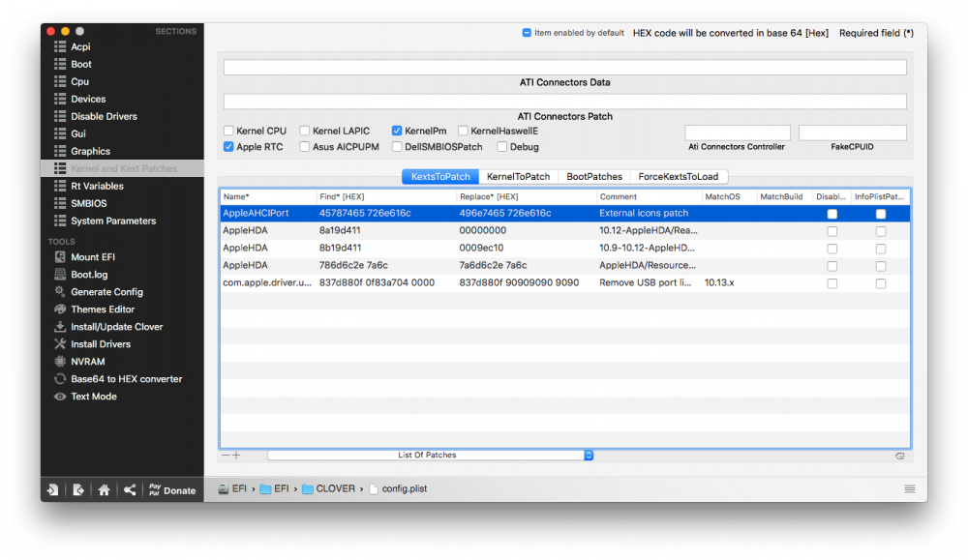Switch to Text Mode view
This screenshot has width=968, height=560.
(x=93, y=397)
